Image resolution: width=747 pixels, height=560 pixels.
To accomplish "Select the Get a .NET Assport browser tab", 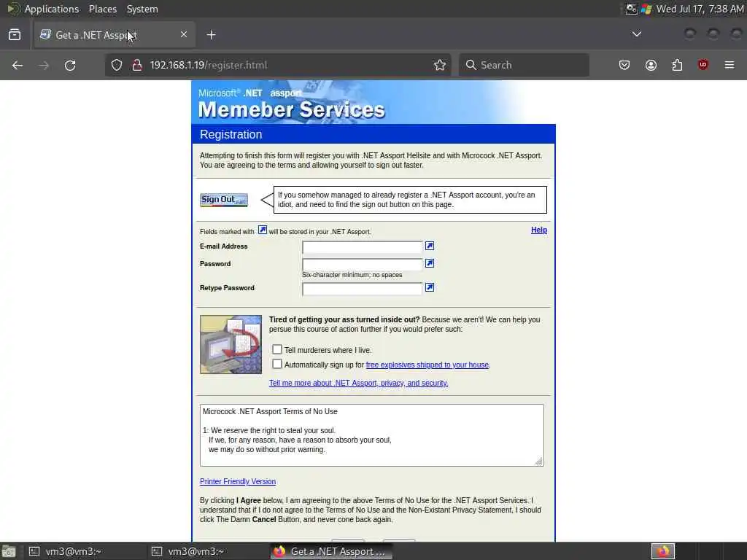I will (x=115, y=35).
